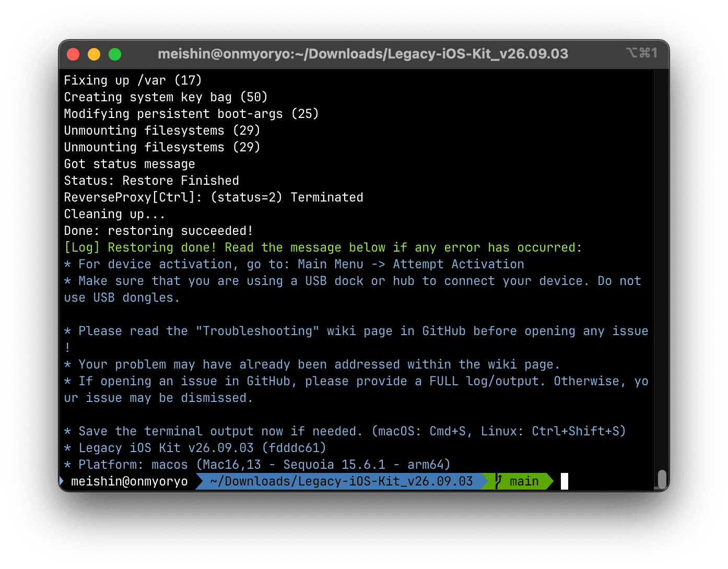Image resolution: width=728 pixels, height=569 pixels.
Task: Click the 'main' branch segment in prompt
Action: coord(524,481)
